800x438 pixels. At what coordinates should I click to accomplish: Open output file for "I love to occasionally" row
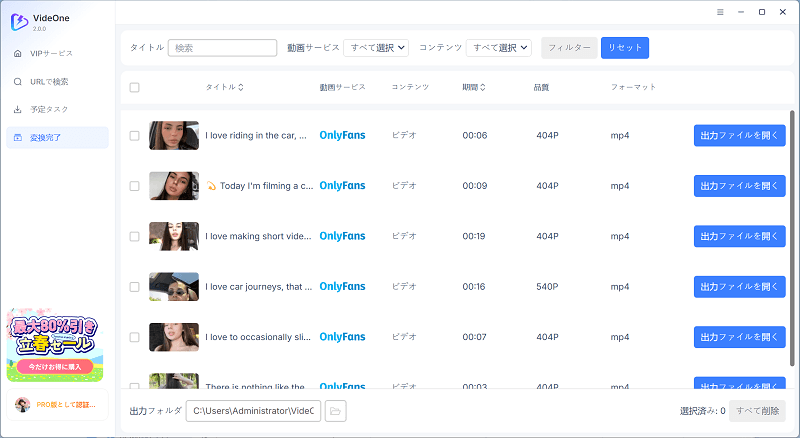point(739,337)
